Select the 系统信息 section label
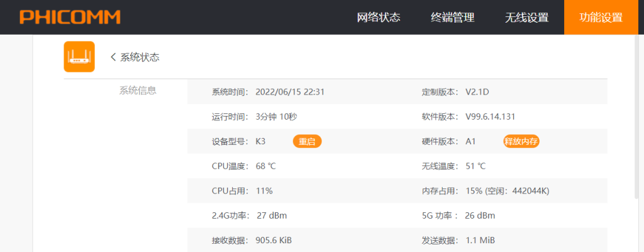The height and width of the screenshot is (252, 644). tap(138, 90)
